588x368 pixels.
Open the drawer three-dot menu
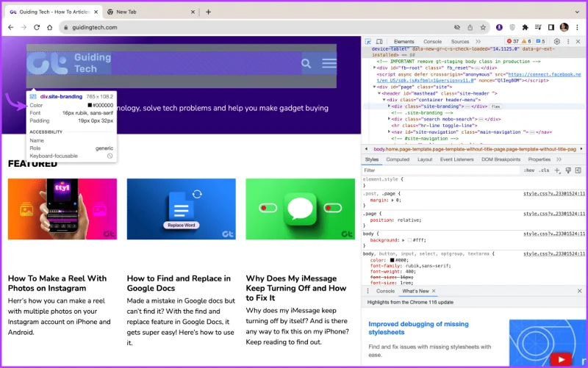[367, 291]
